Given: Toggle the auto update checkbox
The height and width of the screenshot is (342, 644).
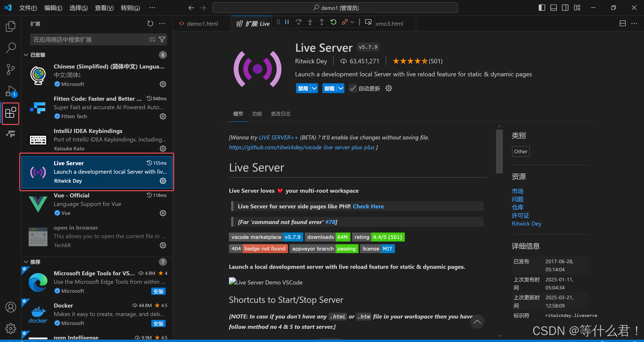Looking at the screenshot, I should [352, 88].
